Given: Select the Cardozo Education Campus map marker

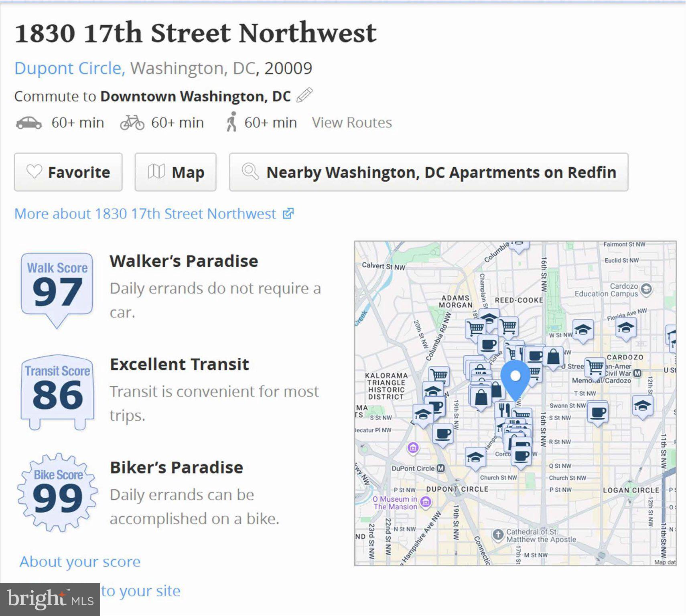Looking at the screenshot, I should (x=646, y=289).
